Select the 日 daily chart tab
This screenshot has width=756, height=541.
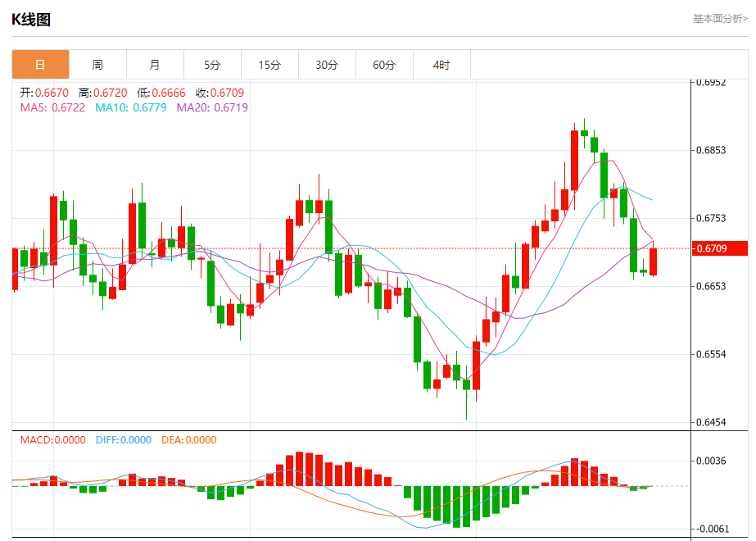[x=40, y=65]
